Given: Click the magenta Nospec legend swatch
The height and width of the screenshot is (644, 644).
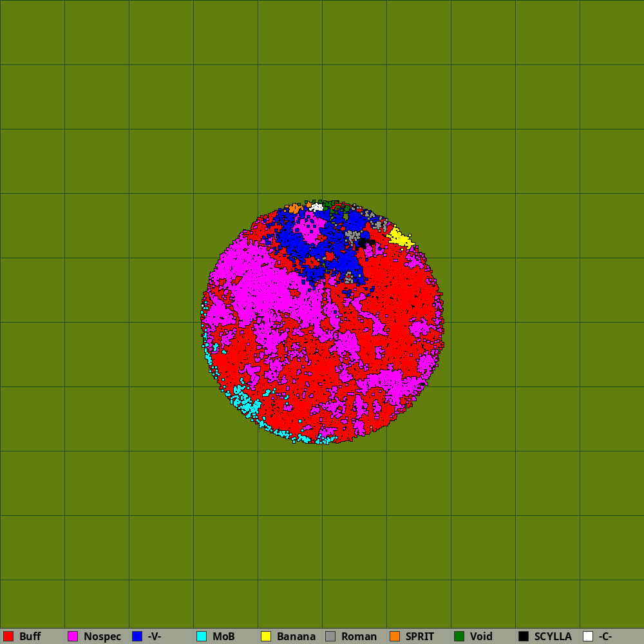Looking at the screenshot, I should [73, 636].
